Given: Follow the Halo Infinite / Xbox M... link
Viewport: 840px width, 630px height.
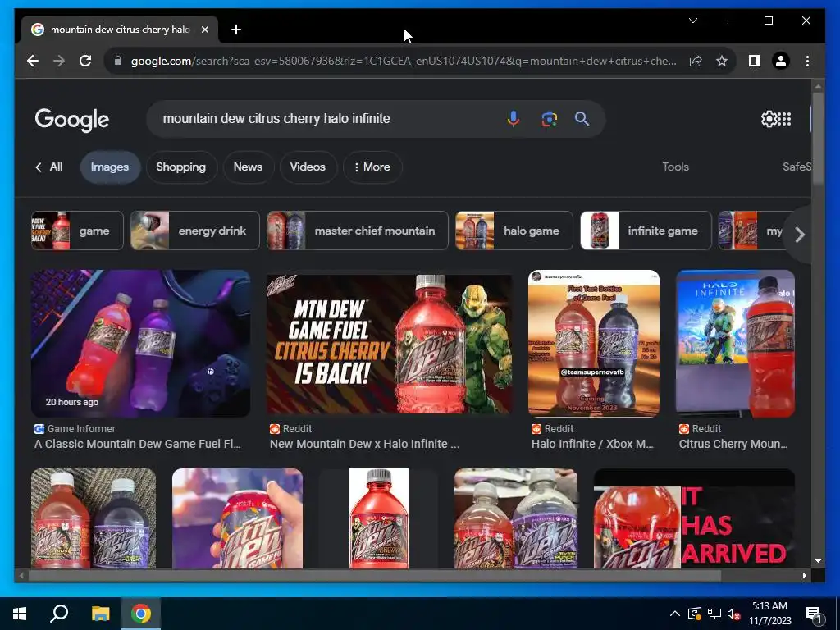Looking at the screenshot, I should point(592,444).
